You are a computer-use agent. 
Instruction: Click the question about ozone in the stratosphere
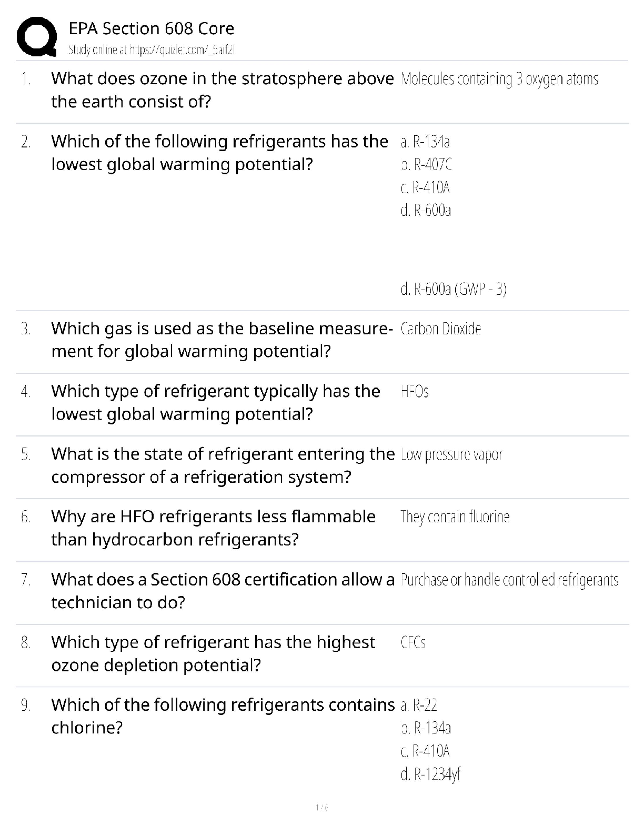tap(222, 90)
